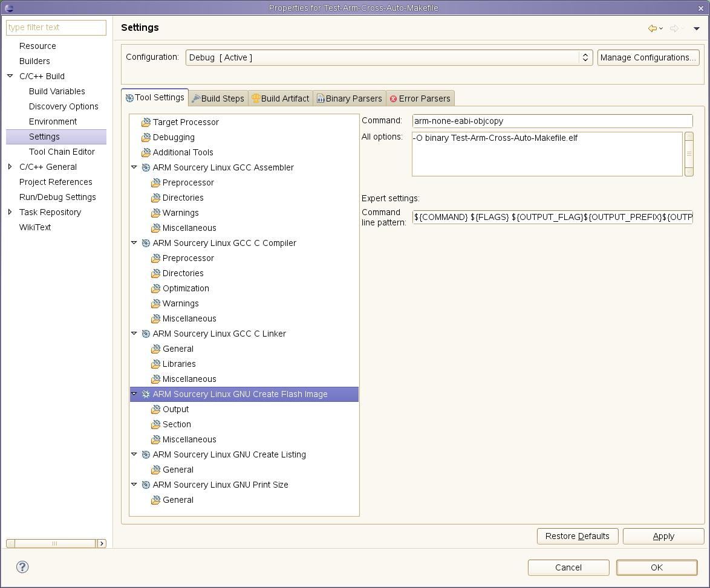Click the Create Flash Image tool icon
This screenshot has width=710, height=588.
(x=146, y=394)
